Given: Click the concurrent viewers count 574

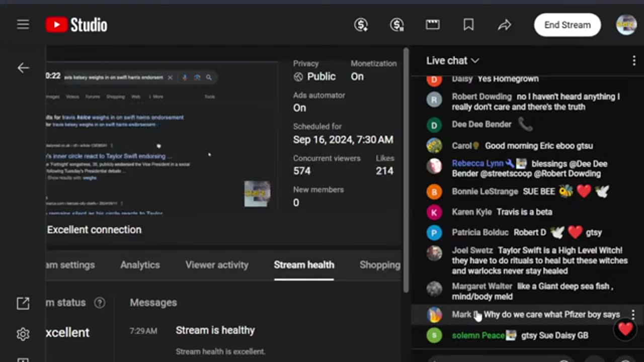Looking at the screenshot, I should pos(302,171).
